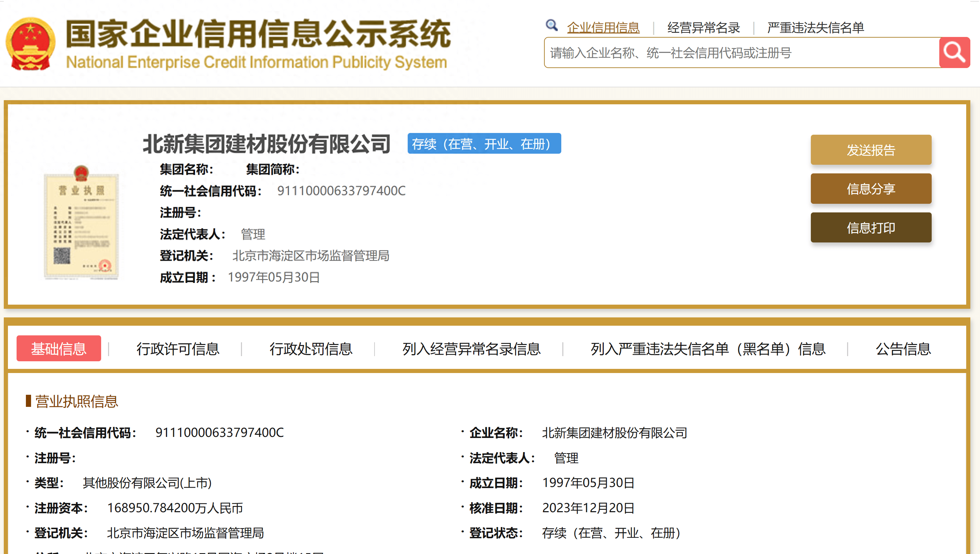Click header establishment date 1997年05月30日
Screen dimensions: 980x554
[273, 277]
